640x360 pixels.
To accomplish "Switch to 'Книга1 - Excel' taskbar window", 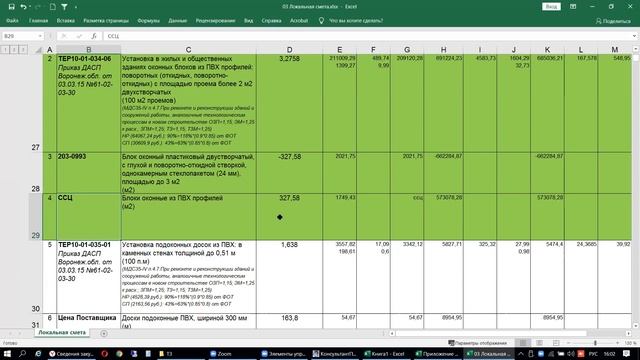I will tap(384, 353).
